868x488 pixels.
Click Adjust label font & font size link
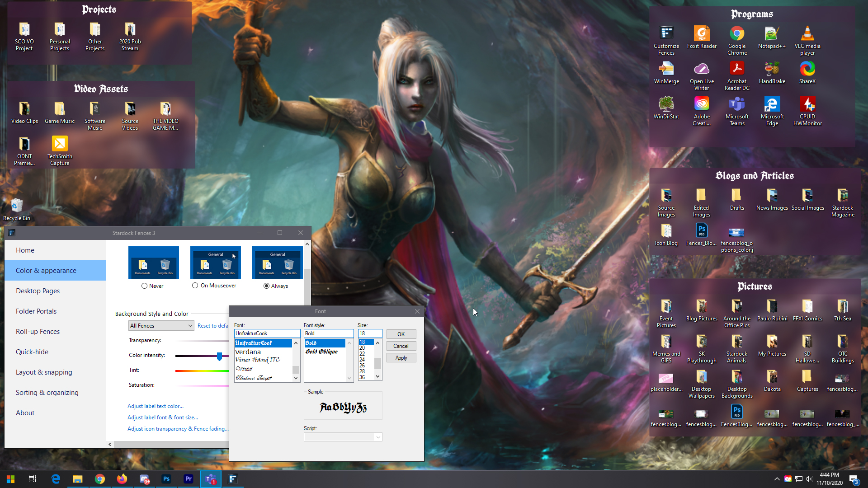(x=163, y=418)
